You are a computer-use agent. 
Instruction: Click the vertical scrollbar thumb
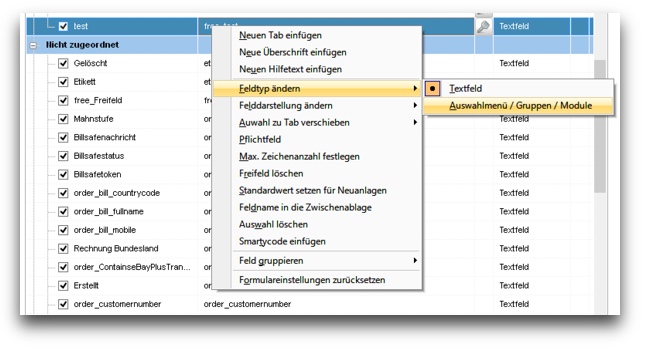tap(600, 126)
